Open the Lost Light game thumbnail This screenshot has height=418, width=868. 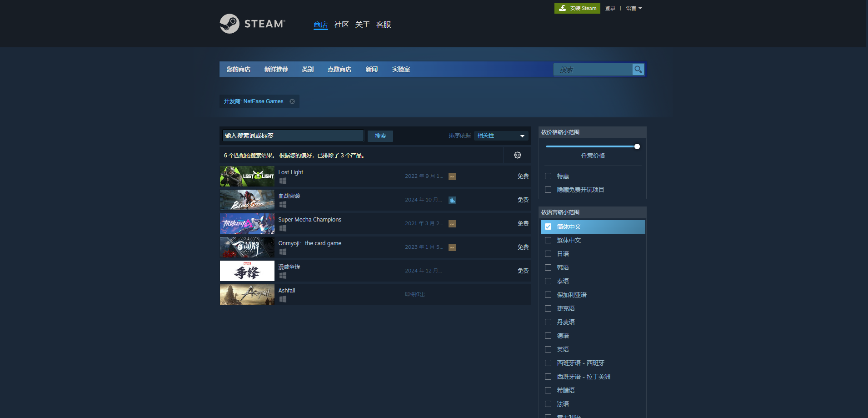pos(247,176)
